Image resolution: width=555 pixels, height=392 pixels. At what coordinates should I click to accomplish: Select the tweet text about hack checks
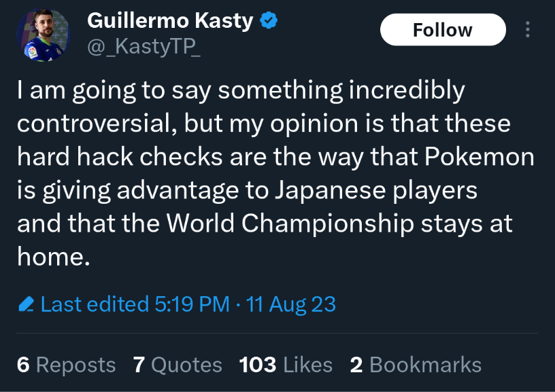coord(275,173)
